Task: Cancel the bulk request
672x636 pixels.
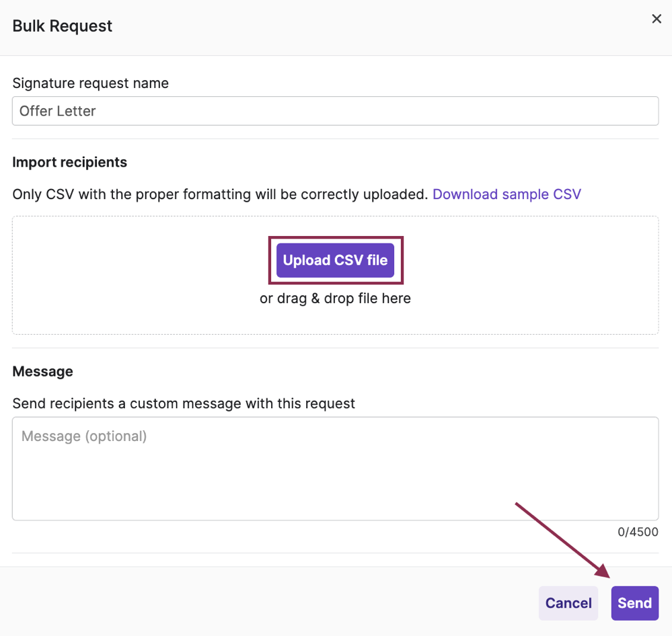Action: tap(568, 603)
